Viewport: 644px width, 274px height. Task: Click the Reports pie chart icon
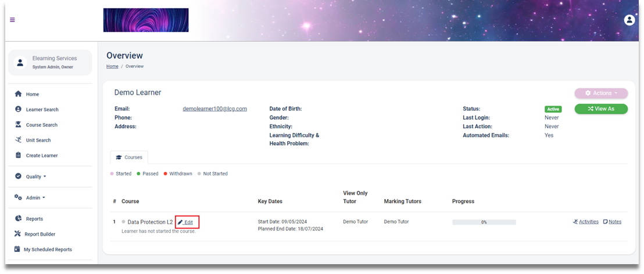18,218
